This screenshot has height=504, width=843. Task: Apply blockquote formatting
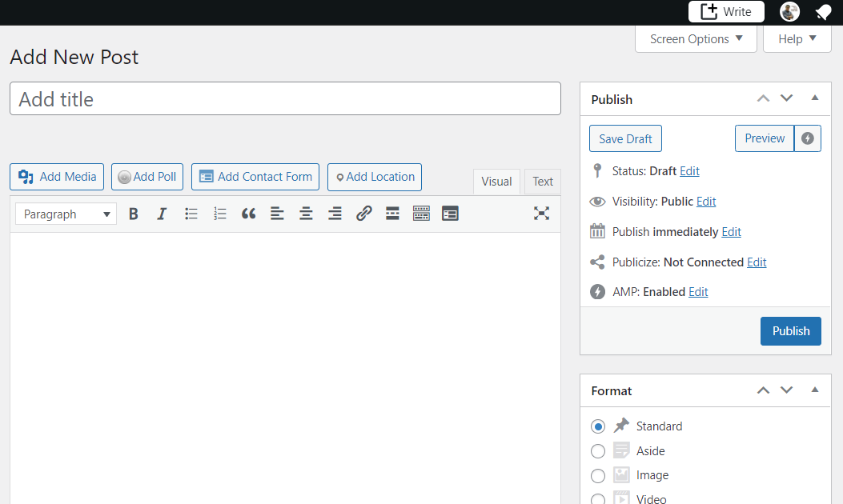[248, 213]
